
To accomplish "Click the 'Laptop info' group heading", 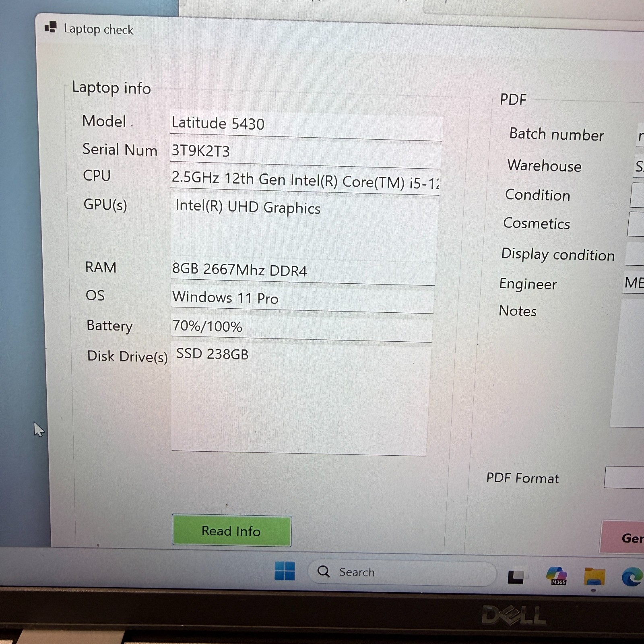I will 111,88.
